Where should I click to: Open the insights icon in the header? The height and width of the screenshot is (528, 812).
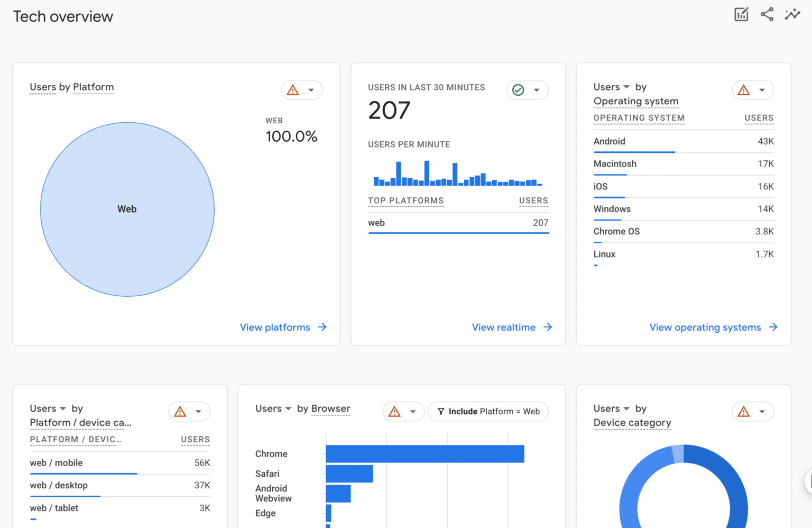[x=792, y=14]
